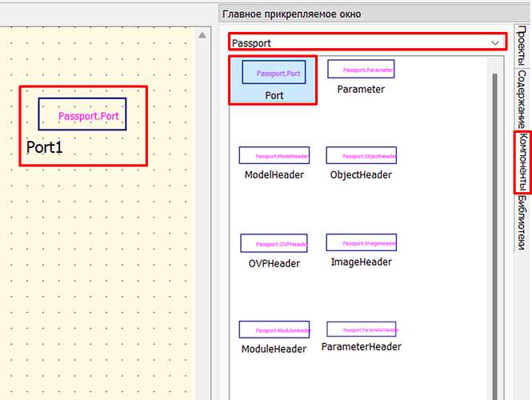Select the ModuleHeader component icon

(x=274, y=330)
